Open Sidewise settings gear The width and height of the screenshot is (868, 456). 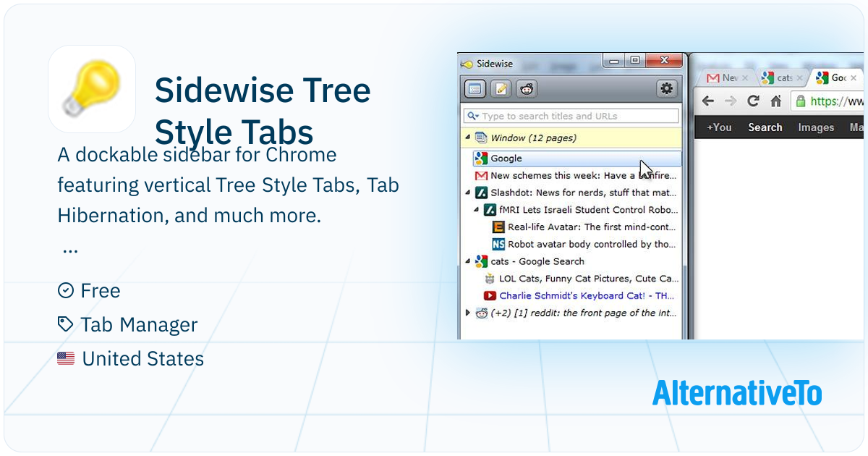pyautogui.click(x=666, y=88)
